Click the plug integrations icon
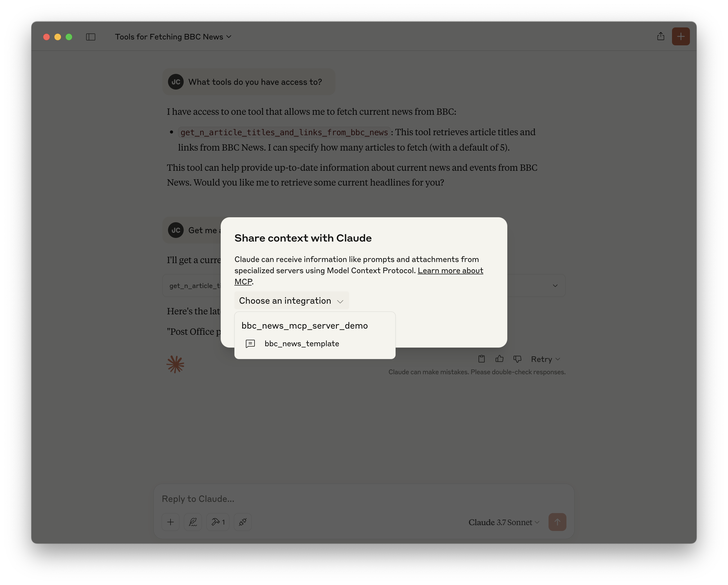Viewport: 728px width, 585px height. 242,522
